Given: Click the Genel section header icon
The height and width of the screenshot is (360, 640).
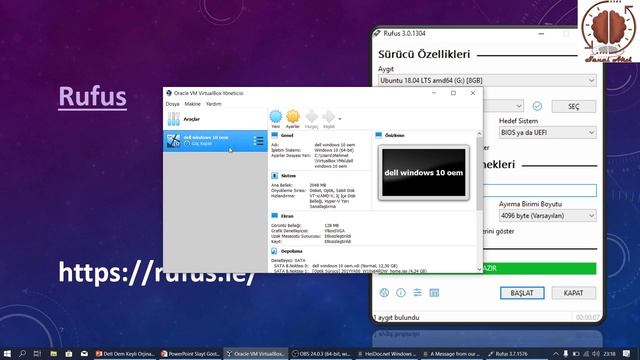Looking at the screenshot, I should 275,135.
